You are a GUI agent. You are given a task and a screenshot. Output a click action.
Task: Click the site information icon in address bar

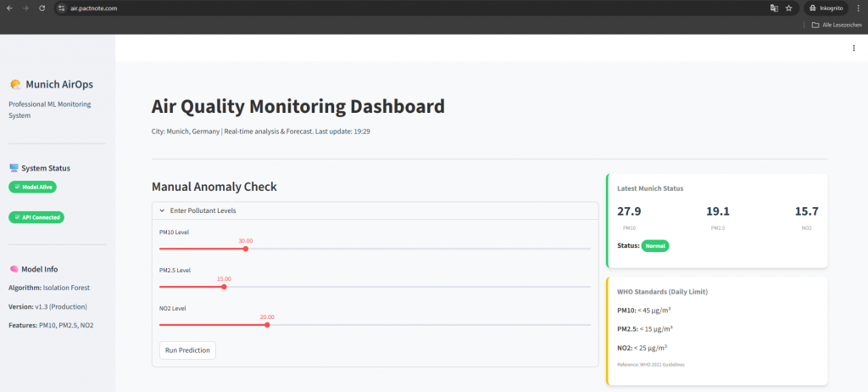61,8
